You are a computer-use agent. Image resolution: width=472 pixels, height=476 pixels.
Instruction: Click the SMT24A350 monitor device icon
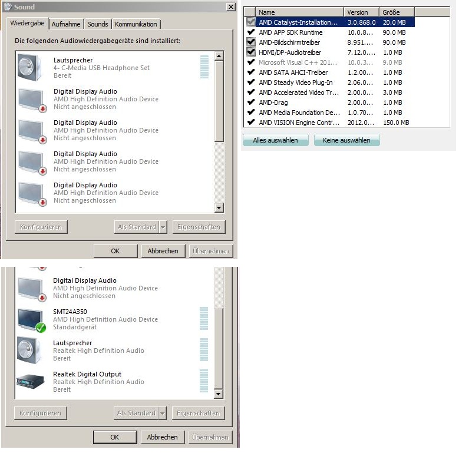click(x=32, y=320)
